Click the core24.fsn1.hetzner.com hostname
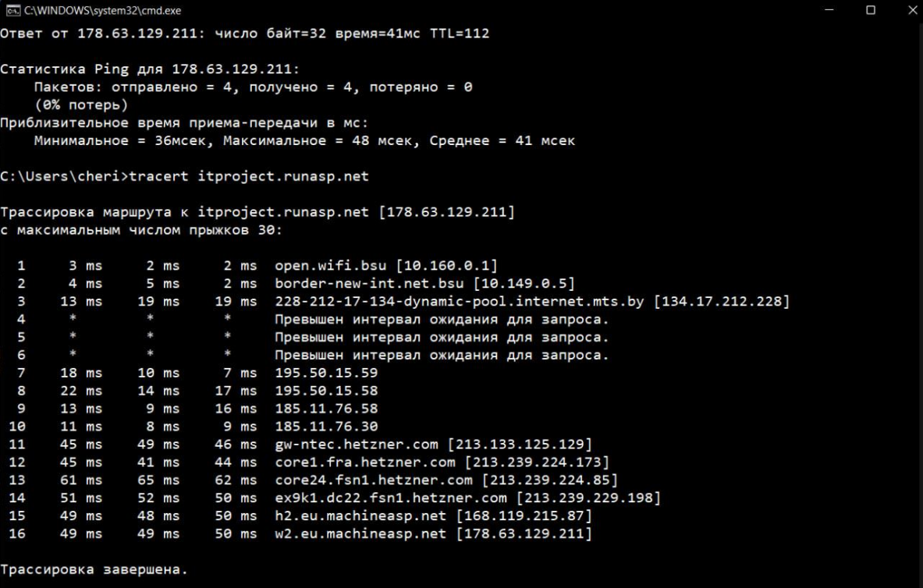The image size is (923, 588). (374, 480)
